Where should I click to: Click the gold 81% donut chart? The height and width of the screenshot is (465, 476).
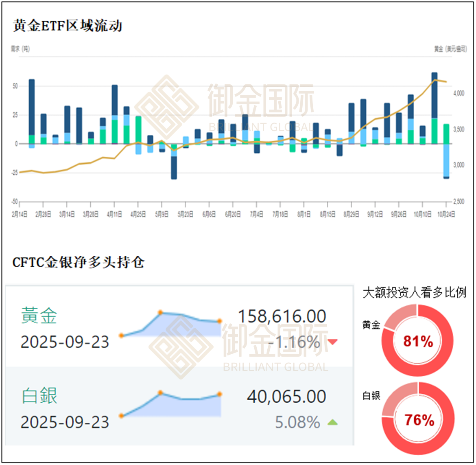(x=418, y=340)
